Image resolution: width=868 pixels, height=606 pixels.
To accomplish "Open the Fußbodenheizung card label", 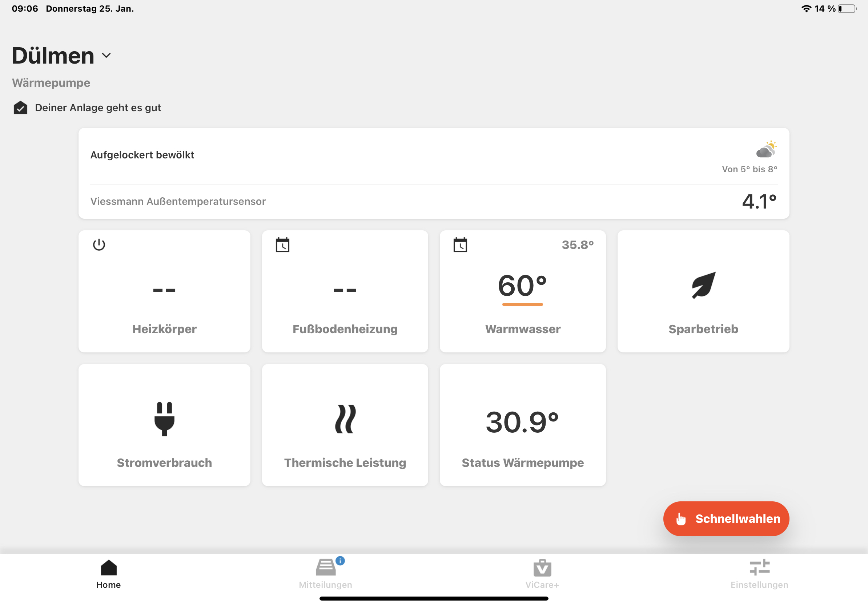I will coord(345,329).
